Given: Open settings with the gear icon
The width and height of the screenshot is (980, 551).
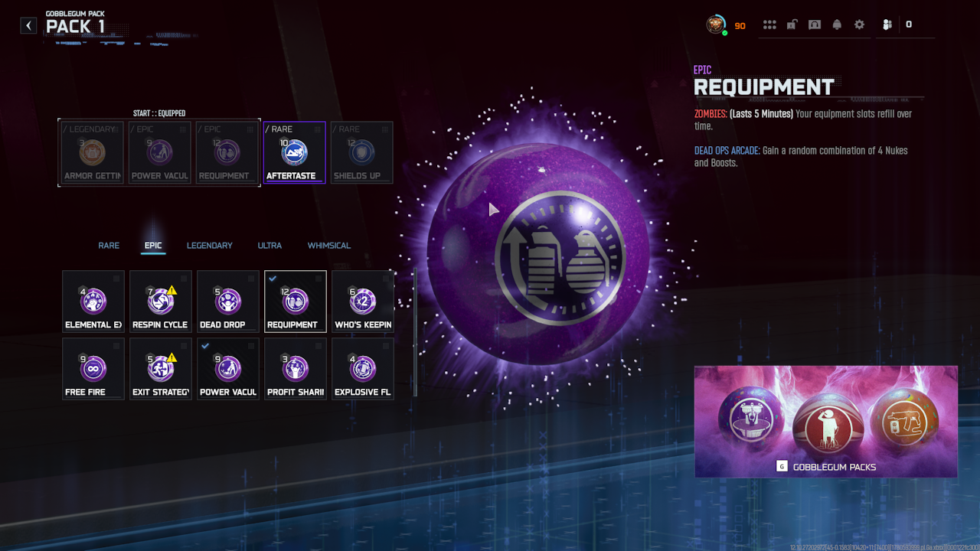Looking at the screenshot, I should click(x=859, y=24).
